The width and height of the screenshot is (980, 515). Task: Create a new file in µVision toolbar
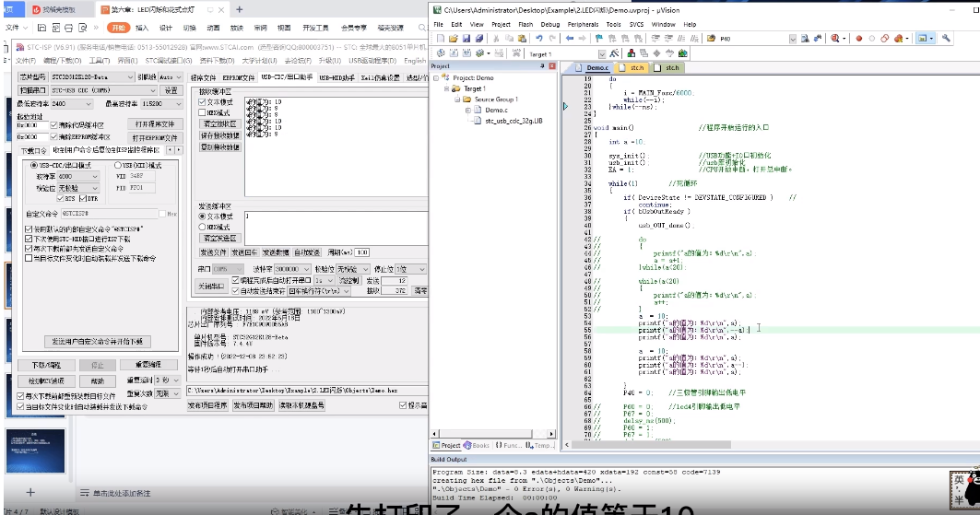[x=441, y=39]
